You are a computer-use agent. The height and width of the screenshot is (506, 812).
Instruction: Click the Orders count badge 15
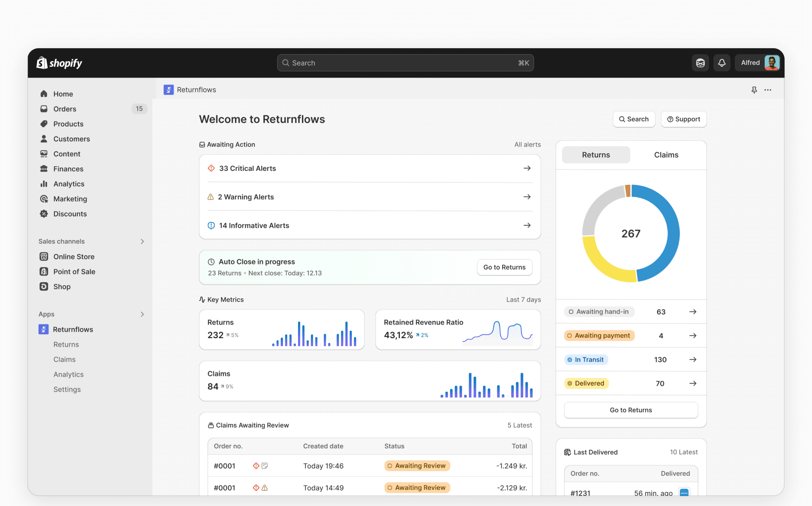(x=139, y=109)
